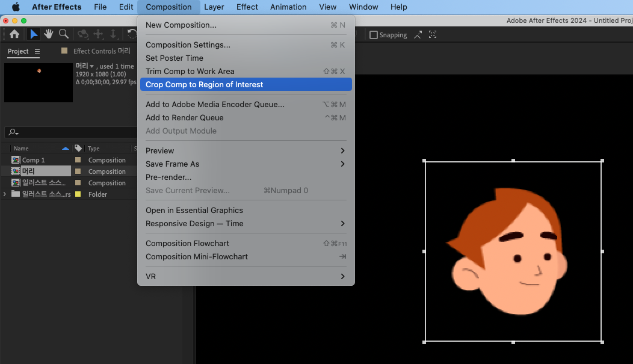
Task: Click the snap-along-edges extend icon
Action: (x=418, y=35)
